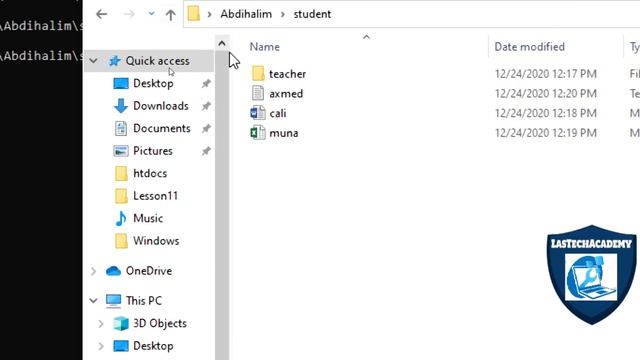Collapse the Quick access tree node
The height and width of the screenshot is (360, 640).
[93, 61]
